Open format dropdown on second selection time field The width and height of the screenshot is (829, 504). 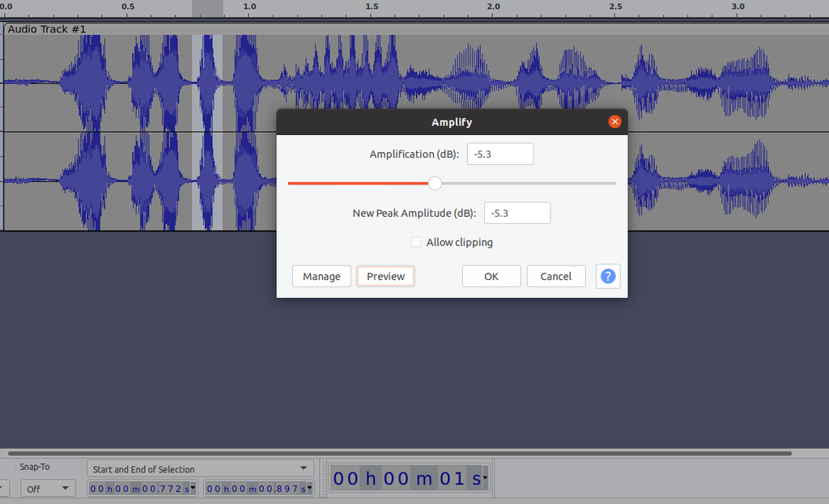[x=308, y=488]
